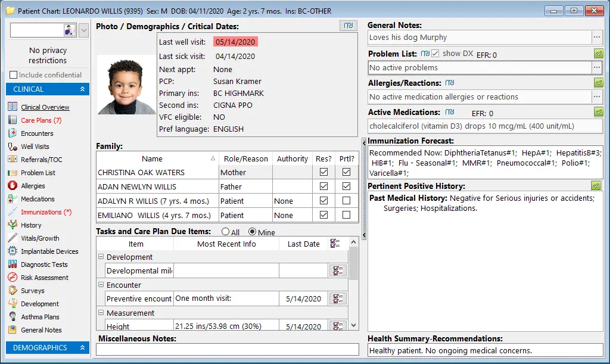Check Prtl? box for ADALYN R WILLIS

[346, 201]
